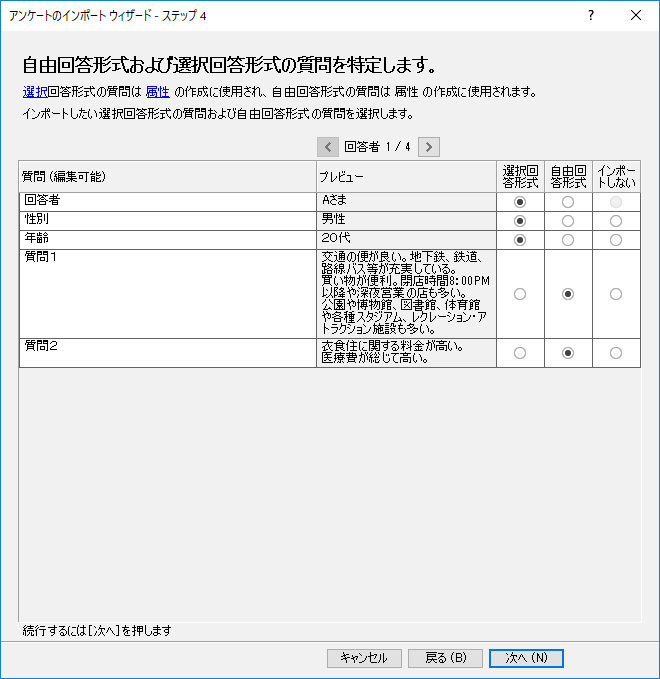The image size is (660, 679).
Task: Close the import wizard window
Action: point(636,15)
